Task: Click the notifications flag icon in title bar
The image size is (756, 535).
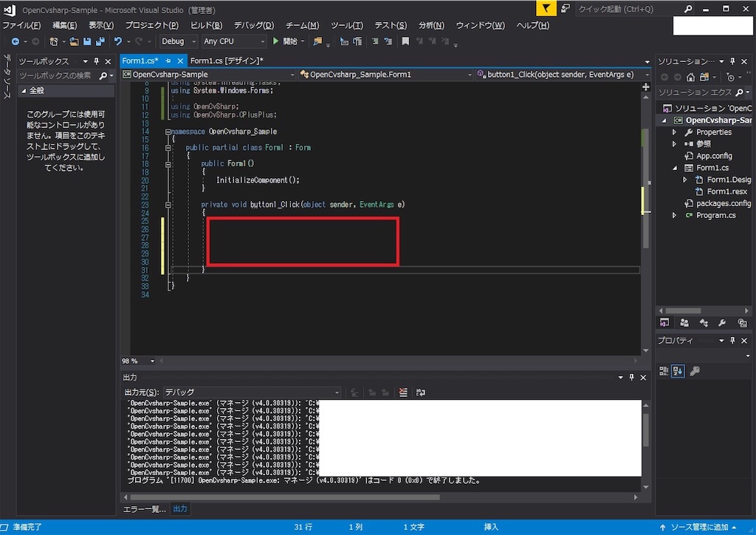Action: (546, 8)
